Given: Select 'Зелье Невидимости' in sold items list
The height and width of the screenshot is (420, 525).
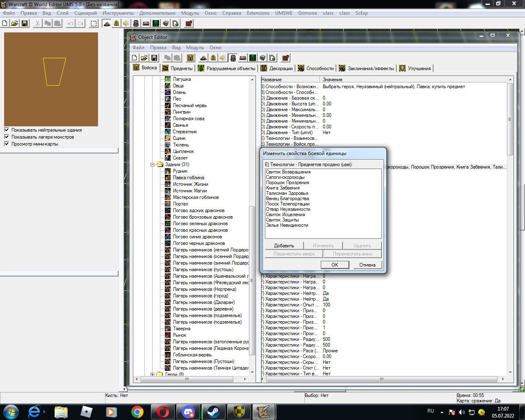Looking at the screenshot, I should (x=287, y=225).
